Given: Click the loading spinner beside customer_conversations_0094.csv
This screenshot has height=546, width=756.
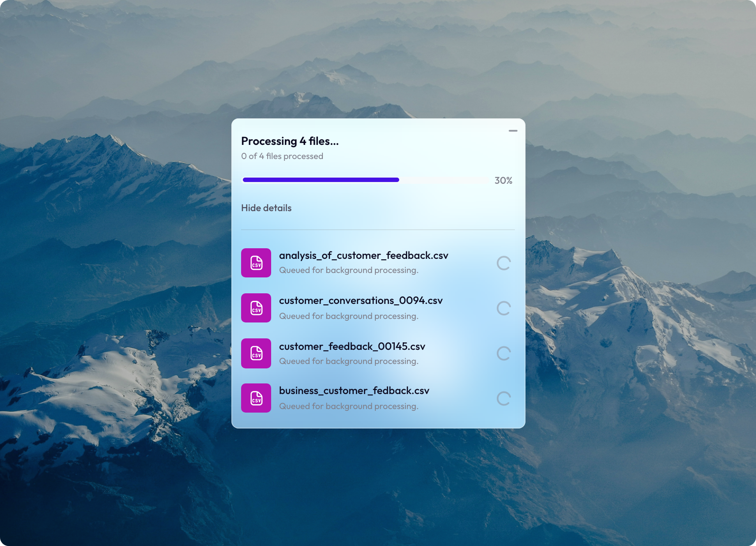Looking at the screenshot, I should click(x=503, y=308).
